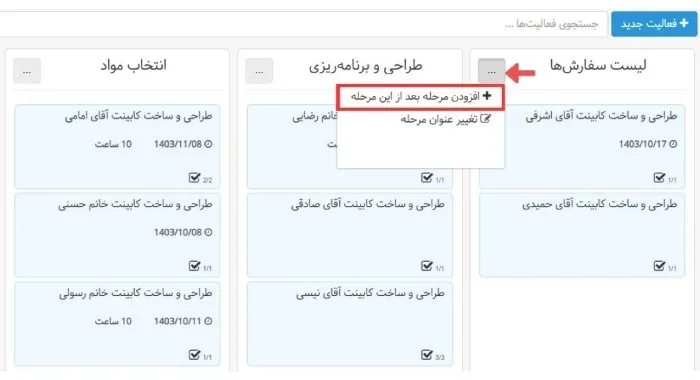
Task: Click due date 1403/10/11
Action: coord(178,322)
